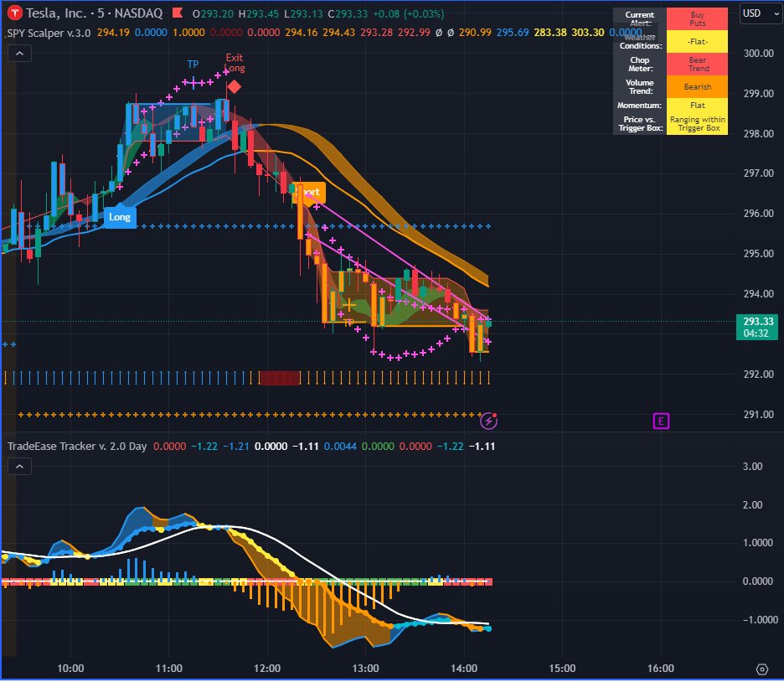Image resolution: width=784 pixels, height=682 pixels.
Task: Click the -Flat- weather conditions cell
Action: point(697,42)
